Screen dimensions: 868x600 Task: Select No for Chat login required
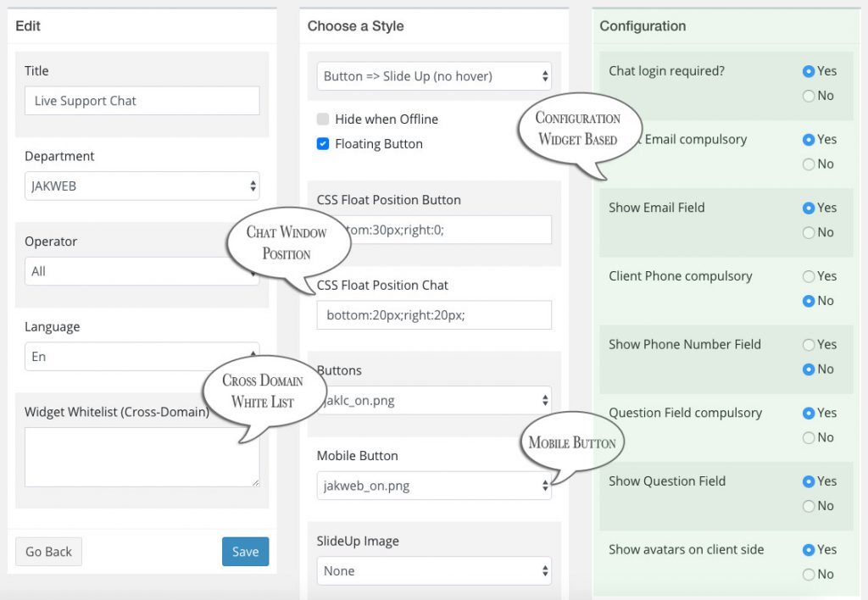pyautogui.click(x=809, y=96)
